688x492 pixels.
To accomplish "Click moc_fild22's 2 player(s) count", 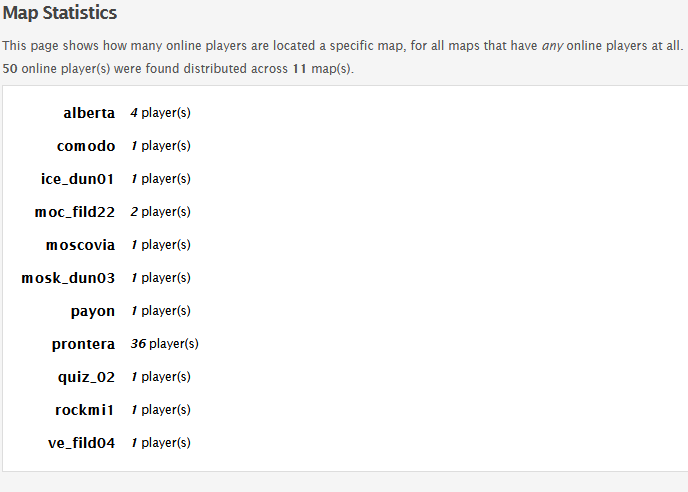I will coord(161,212).
